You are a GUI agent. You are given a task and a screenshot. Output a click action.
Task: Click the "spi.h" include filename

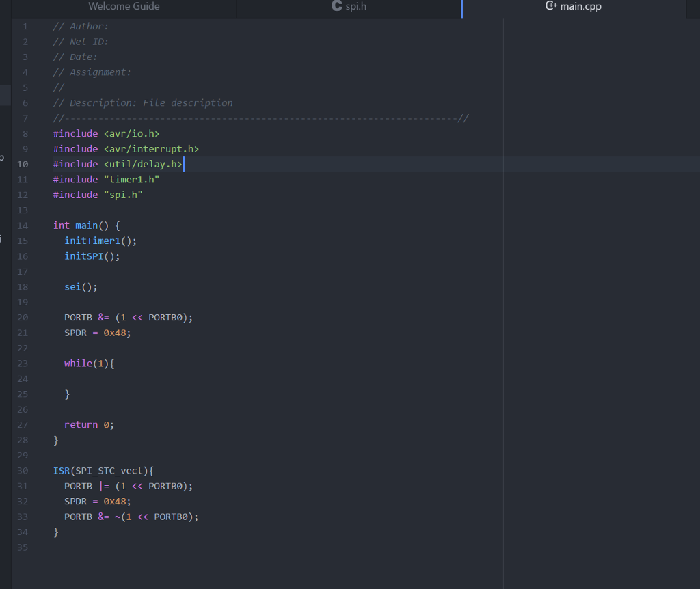coord(124,194)
